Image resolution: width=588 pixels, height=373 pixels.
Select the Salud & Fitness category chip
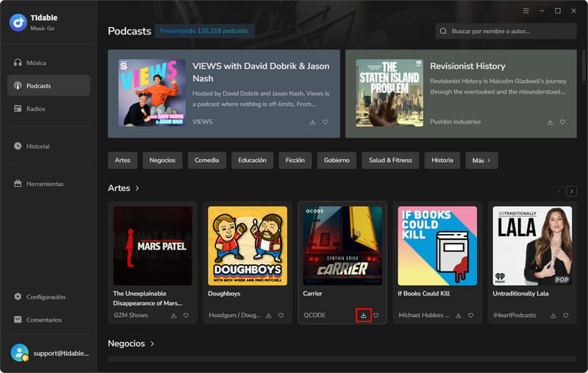click(x=390, y=160)
